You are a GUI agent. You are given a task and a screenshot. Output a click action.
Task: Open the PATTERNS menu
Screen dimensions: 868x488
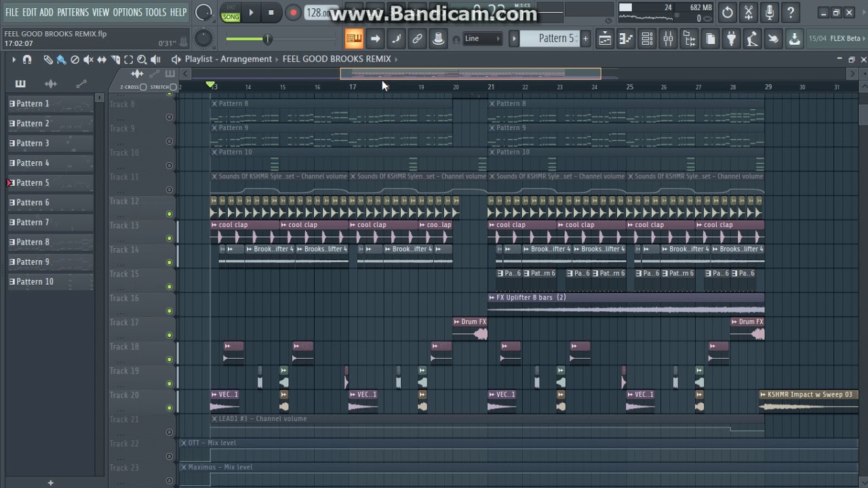tap(73, 12)
